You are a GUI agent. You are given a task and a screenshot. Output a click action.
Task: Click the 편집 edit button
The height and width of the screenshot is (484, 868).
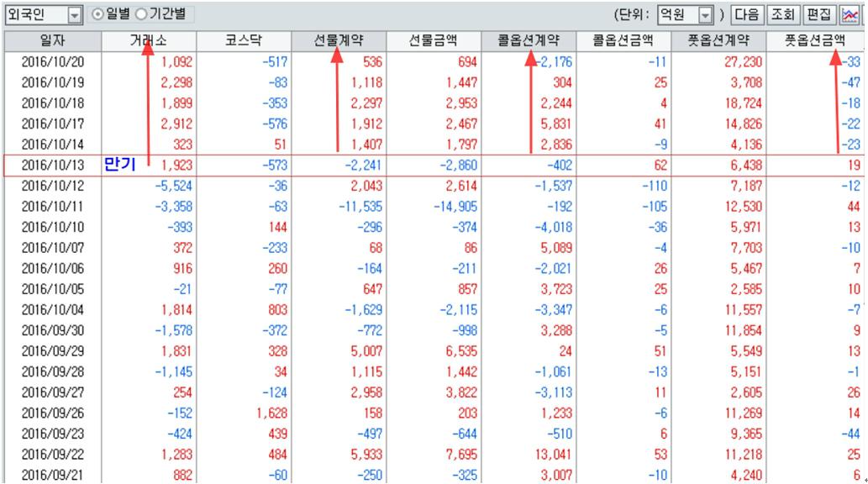point(818,14)
